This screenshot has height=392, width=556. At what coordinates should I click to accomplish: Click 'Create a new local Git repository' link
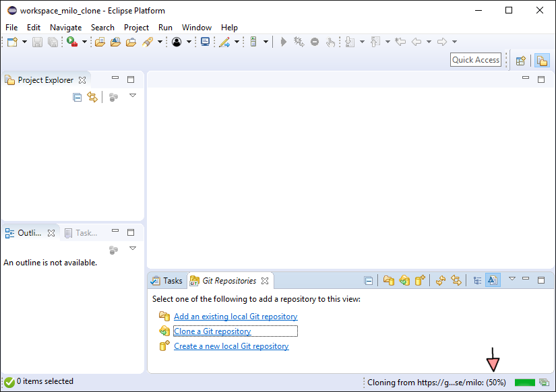(x=231, y=346)
